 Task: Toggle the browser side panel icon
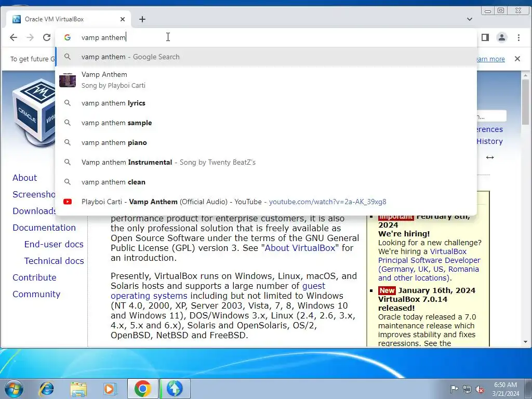[x=485, y=37]
